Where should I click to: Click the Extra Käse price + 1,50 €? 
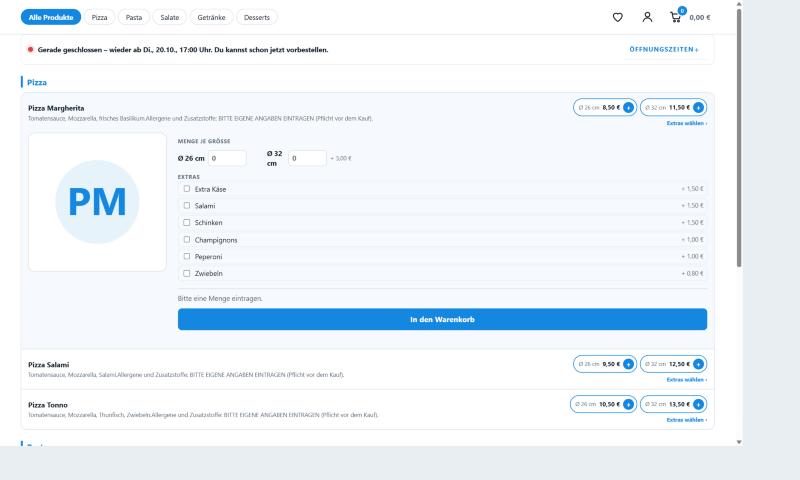pyautogui.click(x=692, y=189)
